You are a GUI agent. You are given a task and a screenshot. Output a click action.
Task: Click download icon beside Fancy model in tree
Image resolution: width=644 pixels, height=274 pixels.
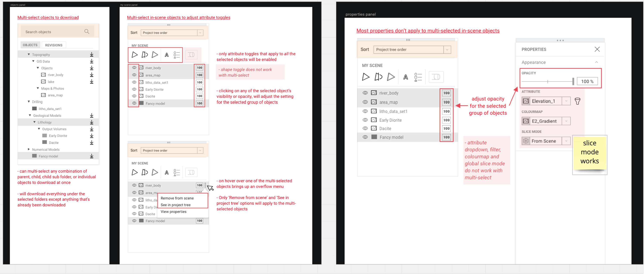pyautogui.click(x=92, y=156)
